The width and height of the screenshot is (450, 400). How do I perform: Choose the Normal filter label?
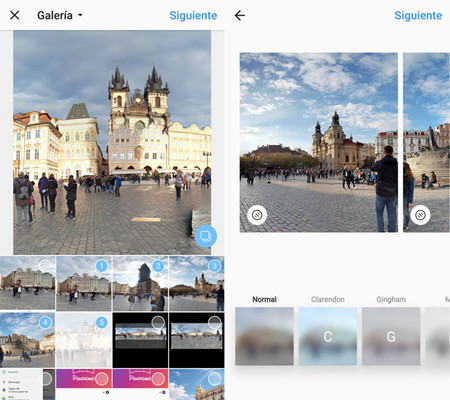[x=264, y=299]
